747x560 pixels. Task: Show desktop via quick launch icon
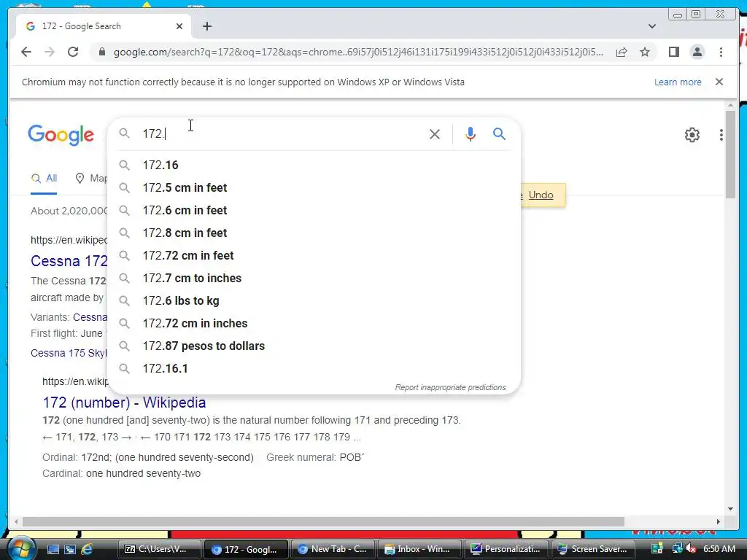(x=53, y=550)
